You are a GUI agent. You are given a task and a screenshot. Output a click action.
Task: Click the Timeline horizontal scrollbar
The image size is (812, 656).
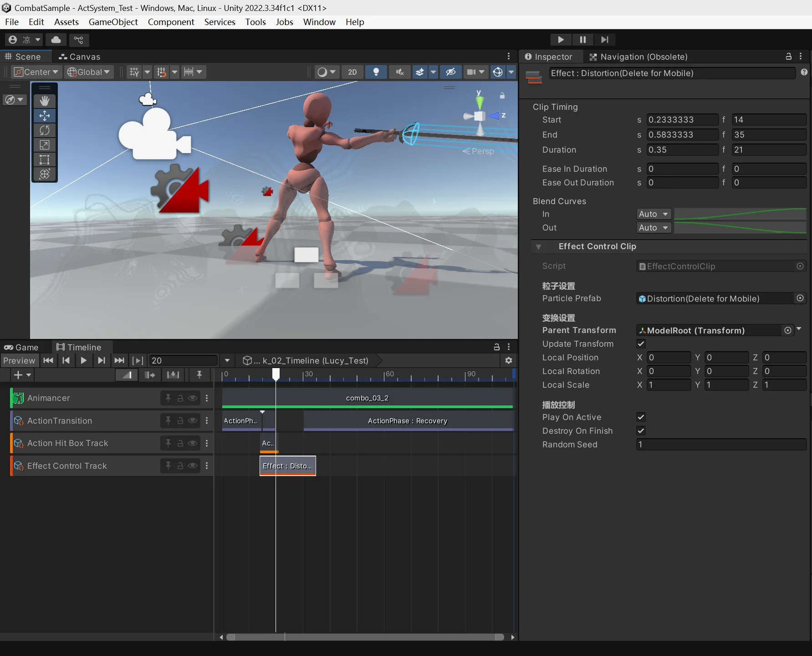point(365,637)
